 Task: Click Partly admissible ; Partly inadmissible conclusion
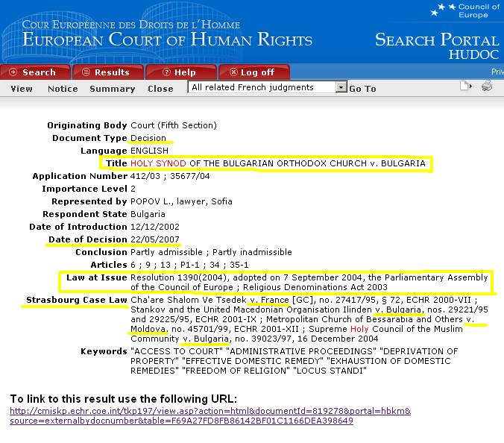[211, 252]
